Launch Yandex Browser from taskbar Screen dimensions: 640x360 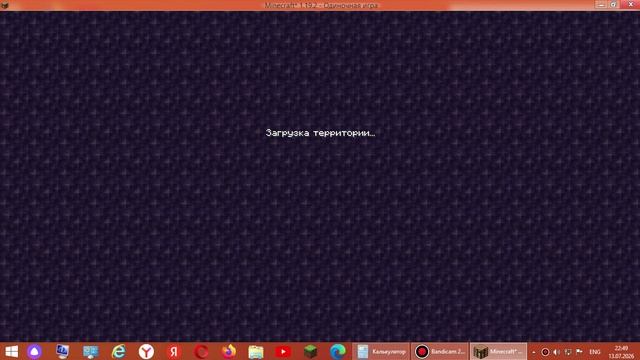point(146,351)
